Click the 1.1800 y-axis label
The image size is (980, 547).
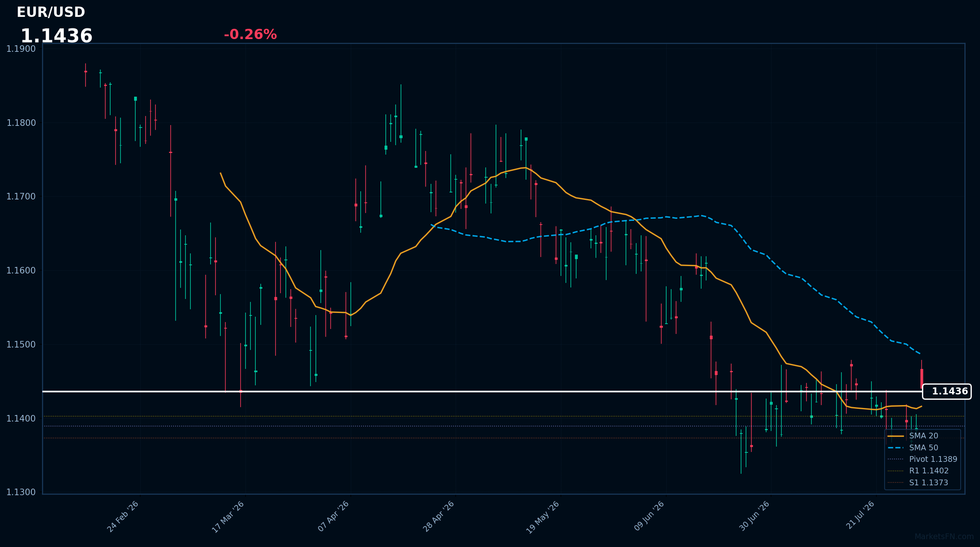[21, 123]
